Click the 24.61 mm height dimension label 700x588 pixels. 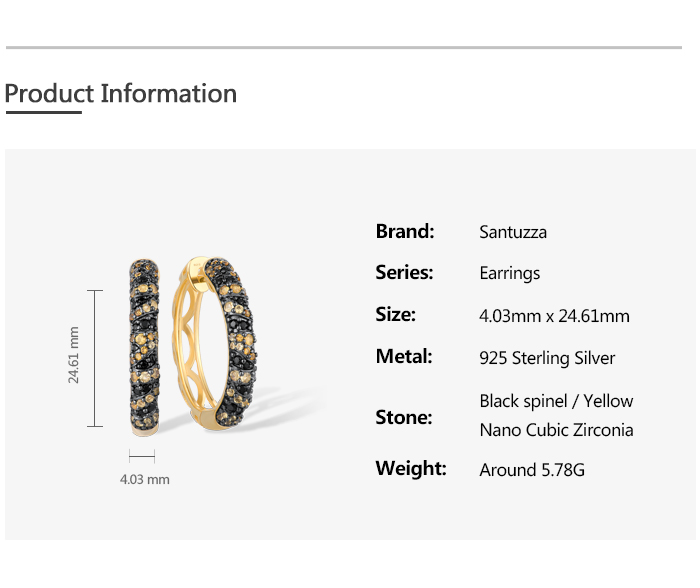(74, 355)
